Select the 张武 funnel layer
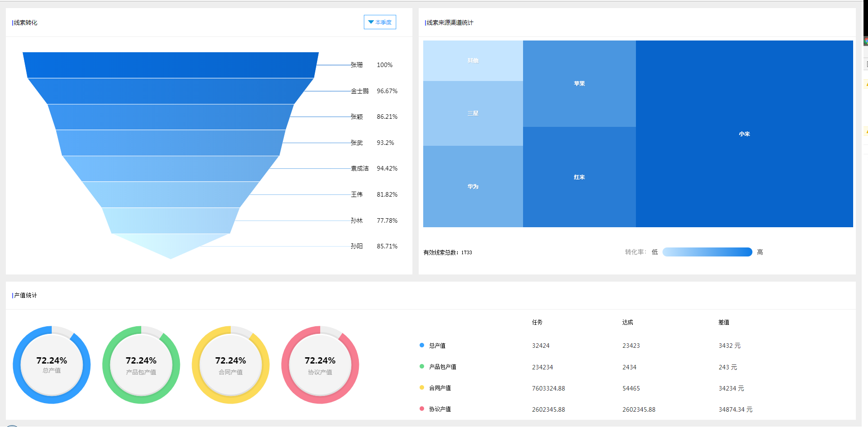Screen dimensions: 868x427 coord(171,143)
